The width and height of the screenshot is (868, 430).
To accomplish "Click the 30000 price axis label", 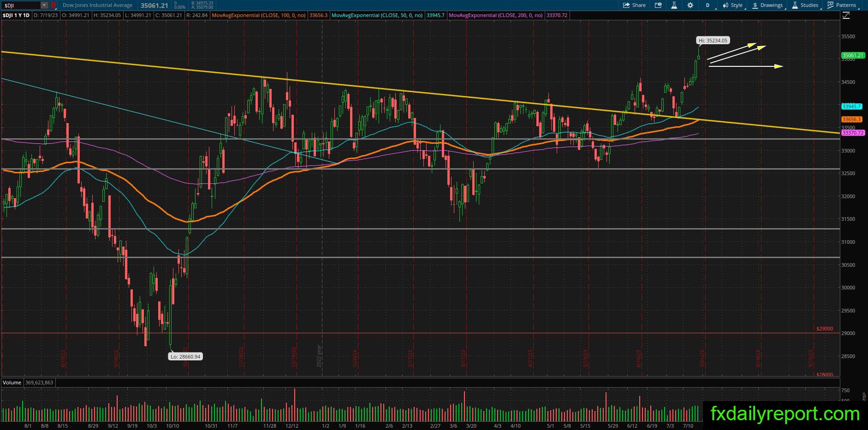I will [x=849, y=288].
